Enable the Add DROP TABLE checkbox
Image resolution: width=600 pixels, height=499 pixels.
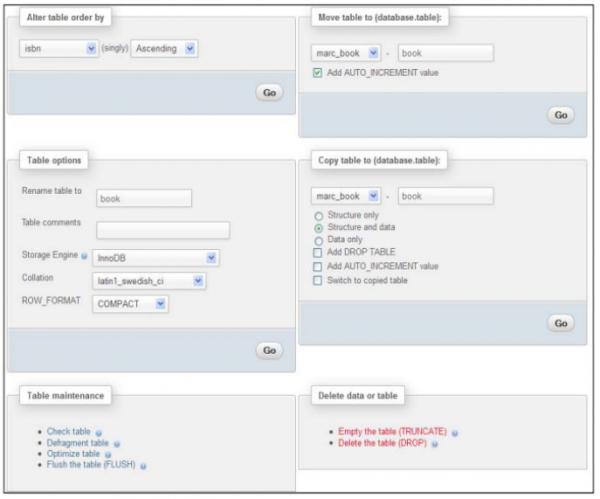click(x=318, y=253)
